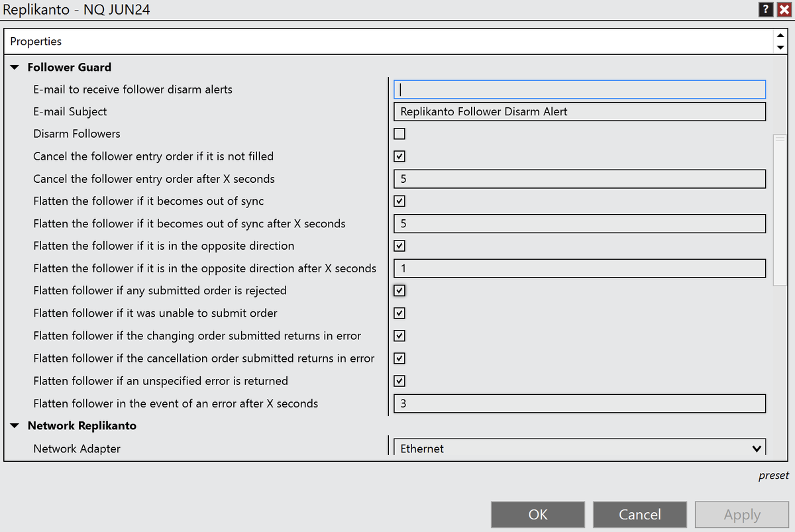The image size is (795, 532).
Task: Edit flatten on error after X seconds value
Action: point(580,403)
